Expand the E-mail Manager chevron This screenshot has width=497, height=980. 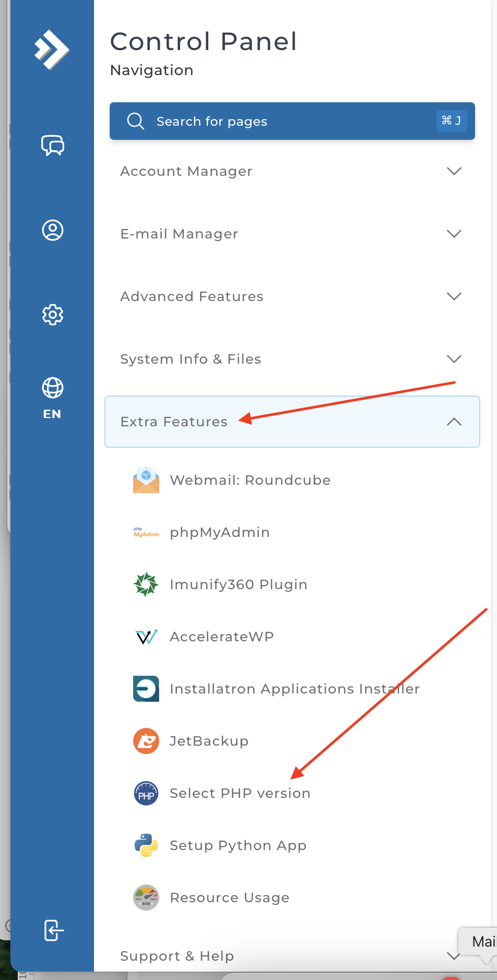[x=454, y=234]
